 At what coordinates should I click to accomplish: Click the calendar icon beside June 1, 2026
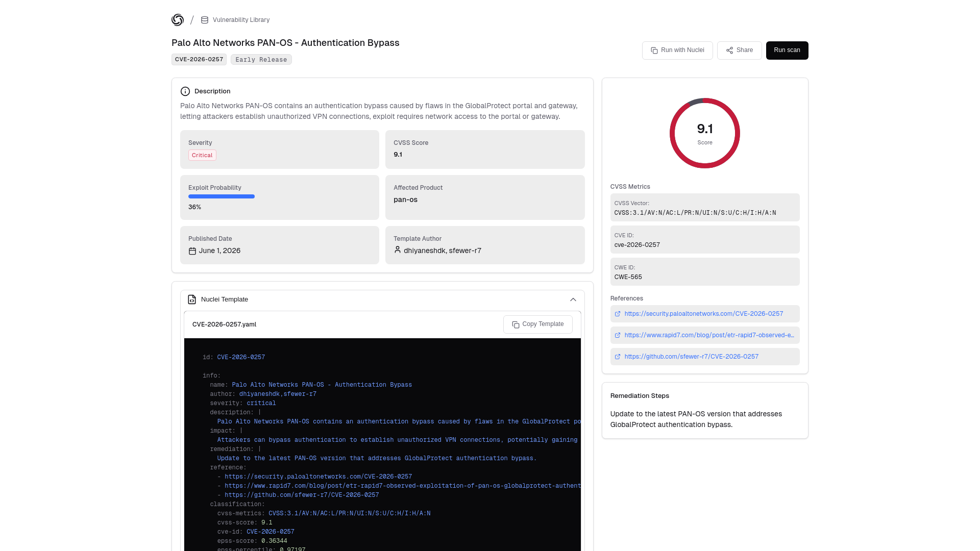point(192,251)
